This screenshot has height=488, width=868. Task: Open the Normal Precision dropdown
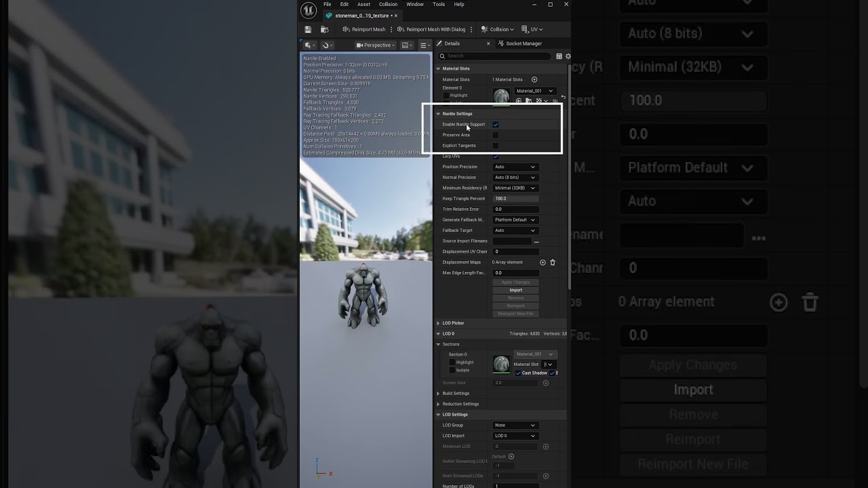(x=515, y=178)
